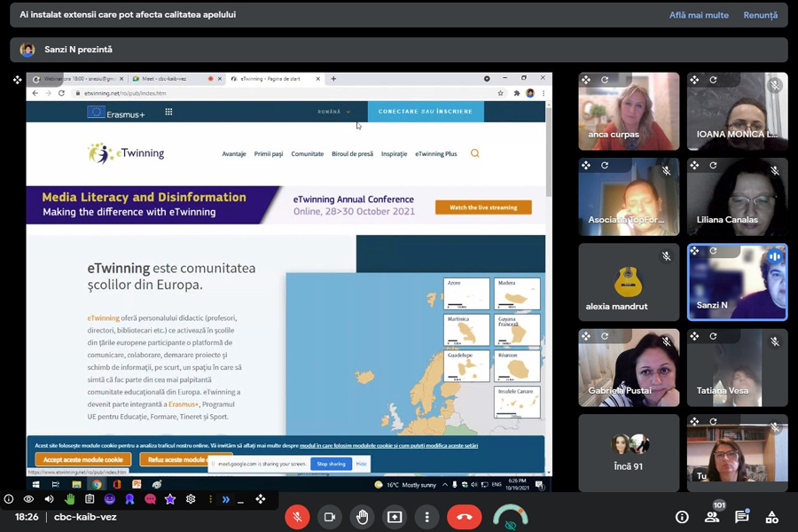Open the clipboard attendance icon in extension bar

(90, 499)
